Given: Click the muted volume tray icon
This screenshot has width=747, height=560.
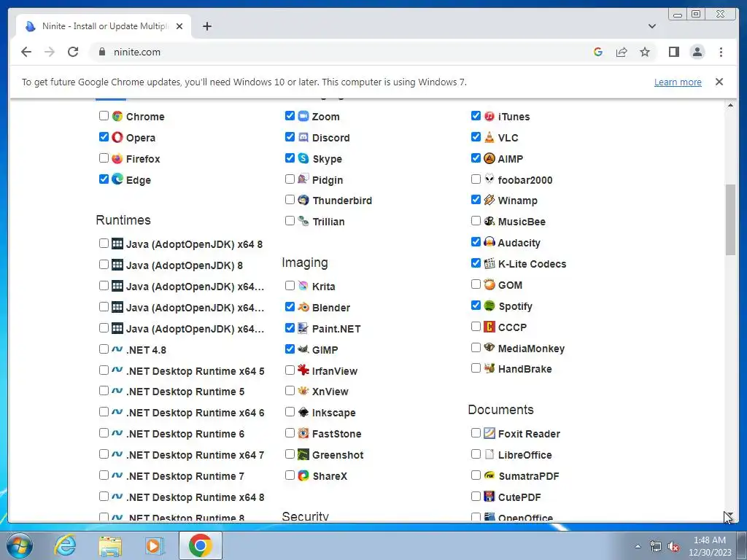Looking at the screenshot, I should coord(673,547).
